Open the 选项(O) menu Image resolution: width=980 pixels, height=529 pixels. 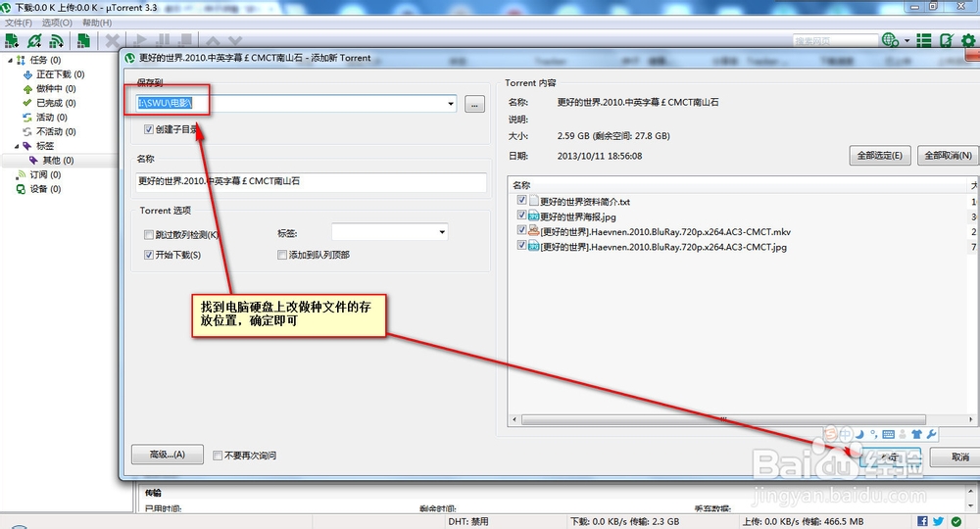(57, 23)
